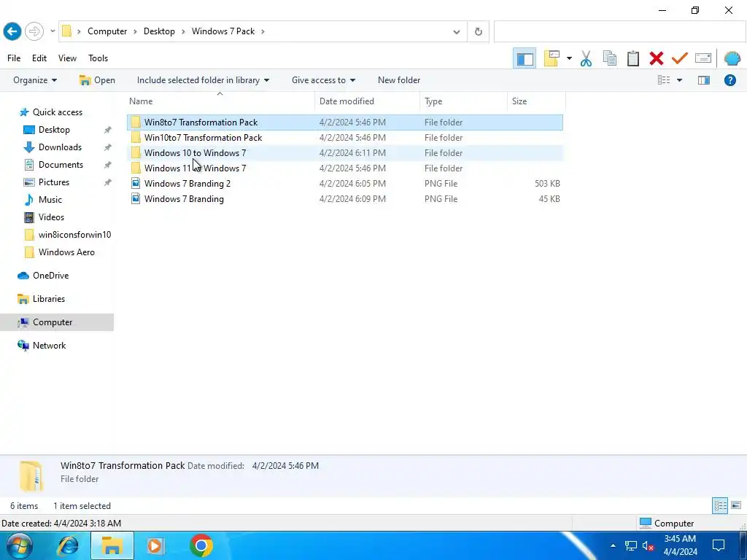
Task: Open the Edit menu
Action: click(39, 58)
